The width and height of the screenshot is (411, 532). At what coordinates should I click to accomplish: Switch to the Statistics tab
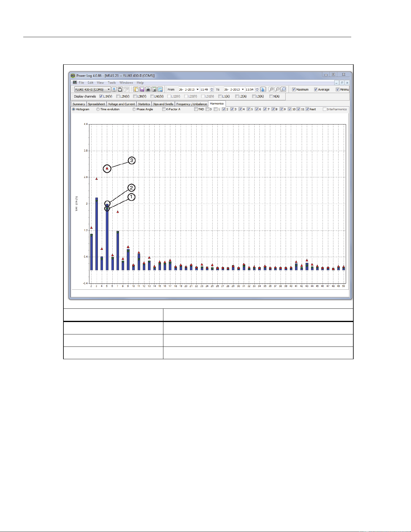click(144, 104)
